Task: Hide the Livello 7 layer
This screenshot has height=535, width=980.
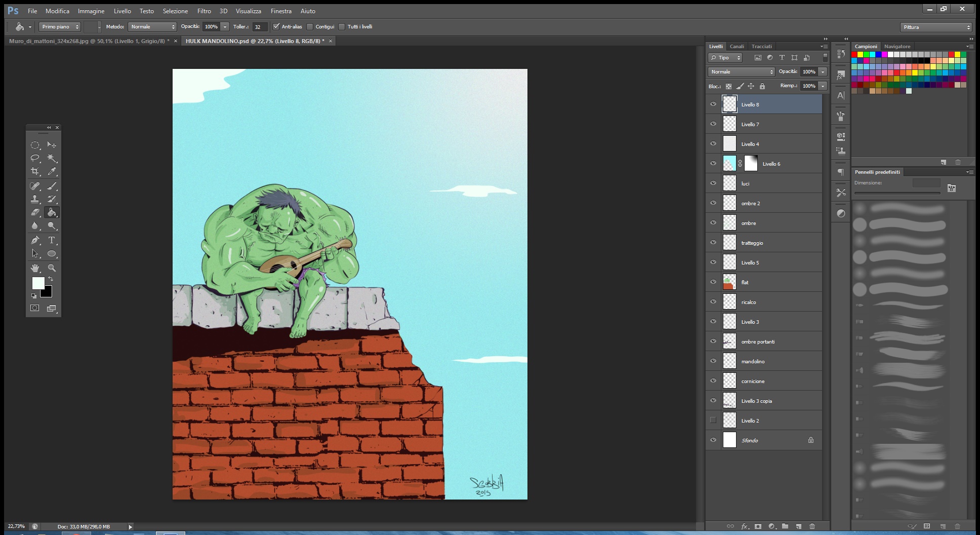Action: point(713,124)
